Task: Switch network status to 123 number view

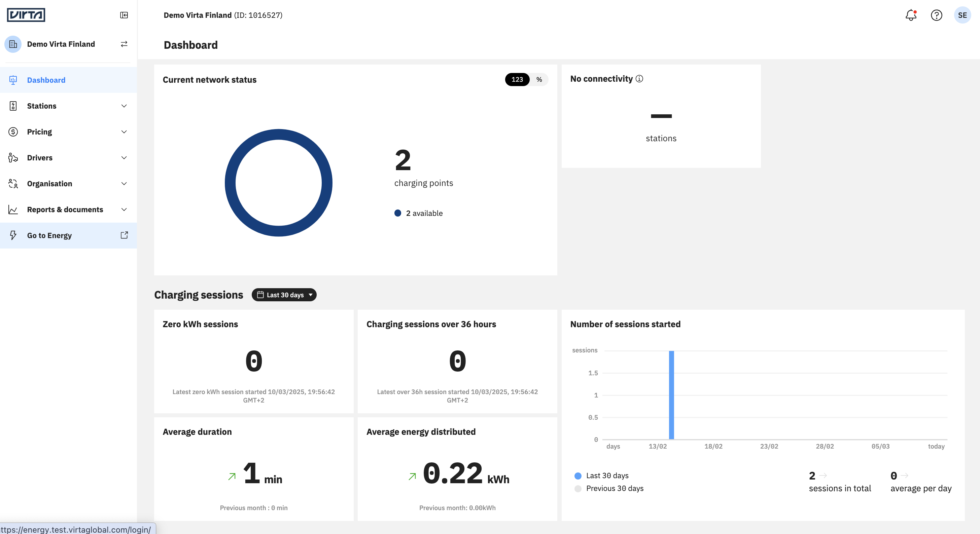Action: point(517,79)
